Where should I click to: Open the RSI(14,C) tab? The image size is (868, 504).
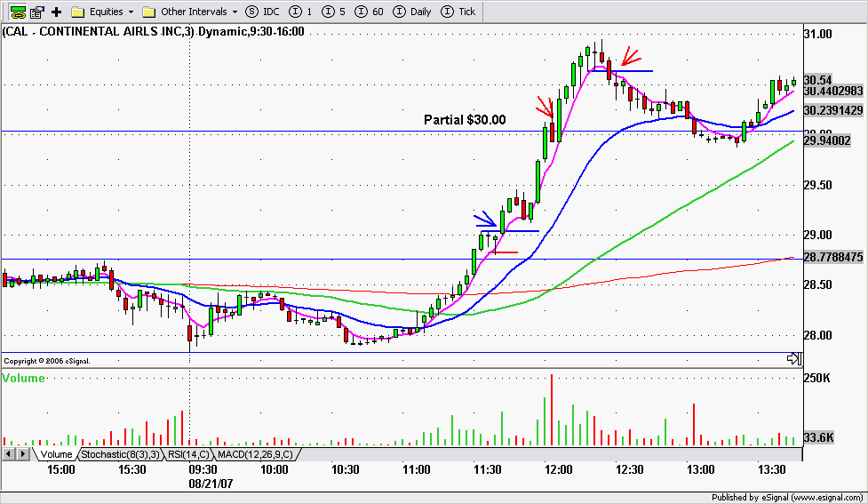(188, 454)
